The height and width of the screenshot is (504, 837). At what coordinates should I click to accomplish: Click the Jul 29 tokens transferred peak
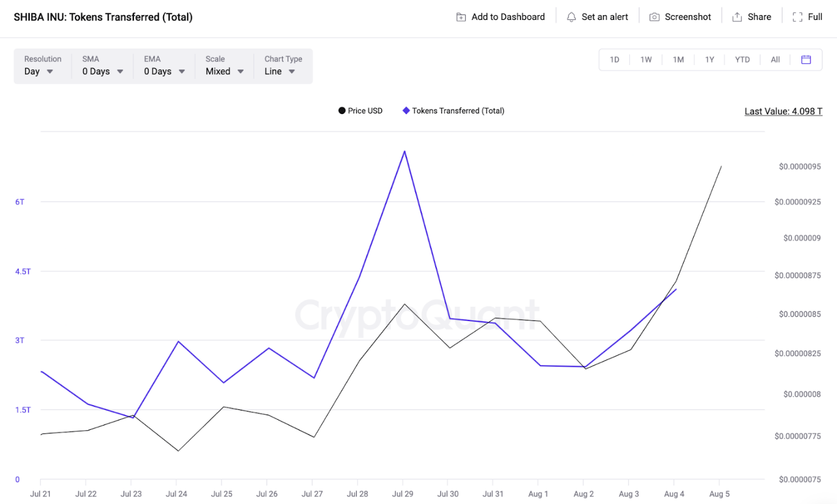pyautogui.click(x=404, y=151)
